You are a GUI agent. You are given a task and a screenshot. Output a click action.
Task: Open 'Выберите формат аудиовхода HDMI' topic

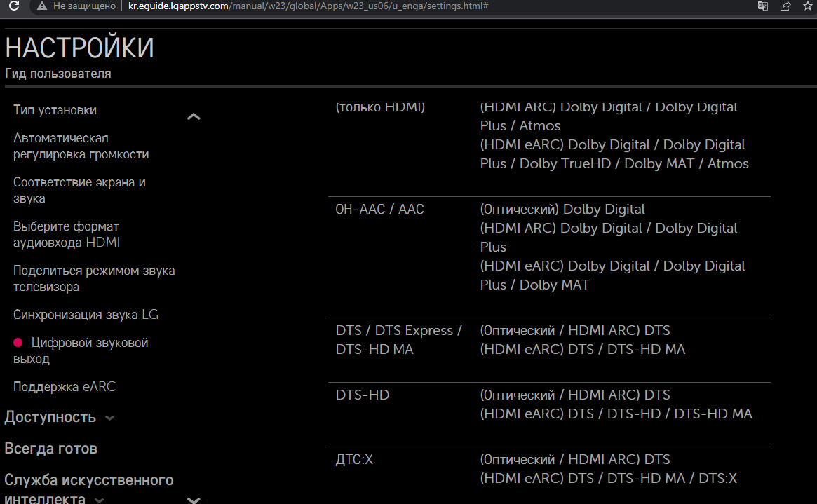pyautogui.click(x=67, y=234)
